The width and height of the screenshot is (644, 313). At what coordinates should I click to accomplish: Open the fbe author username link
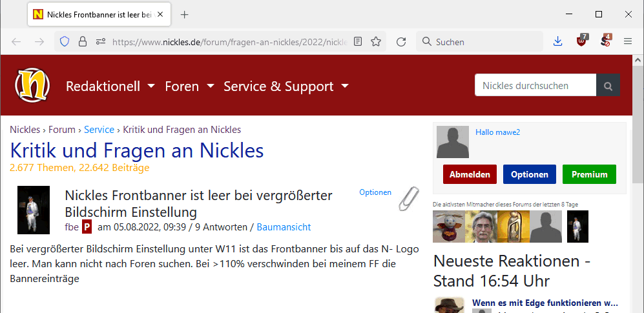[72, 227]
